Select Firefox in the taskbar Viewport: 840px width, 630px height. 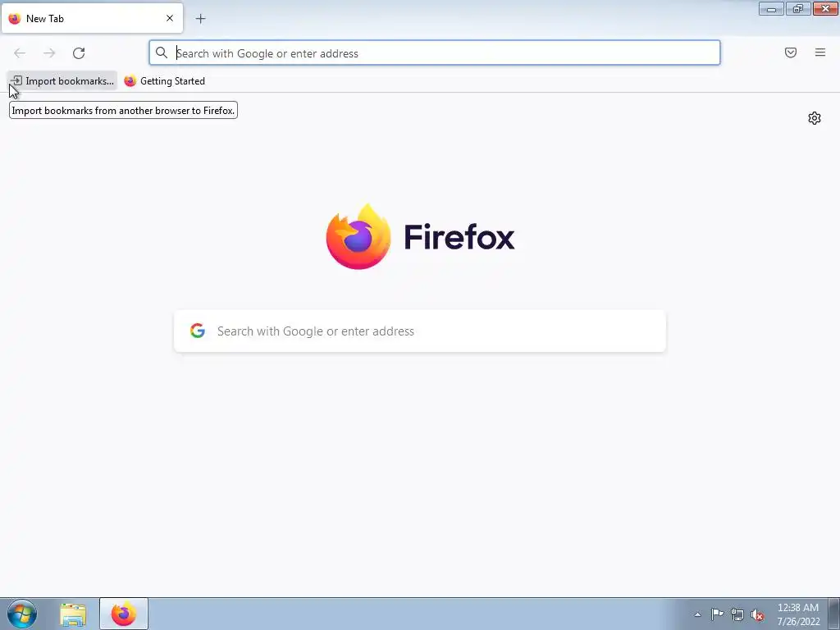pos(124,614)
